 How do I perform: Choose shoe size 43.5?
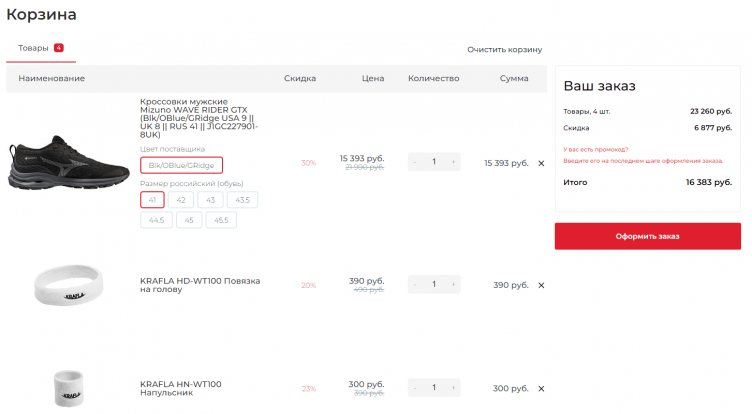point(241,200)
